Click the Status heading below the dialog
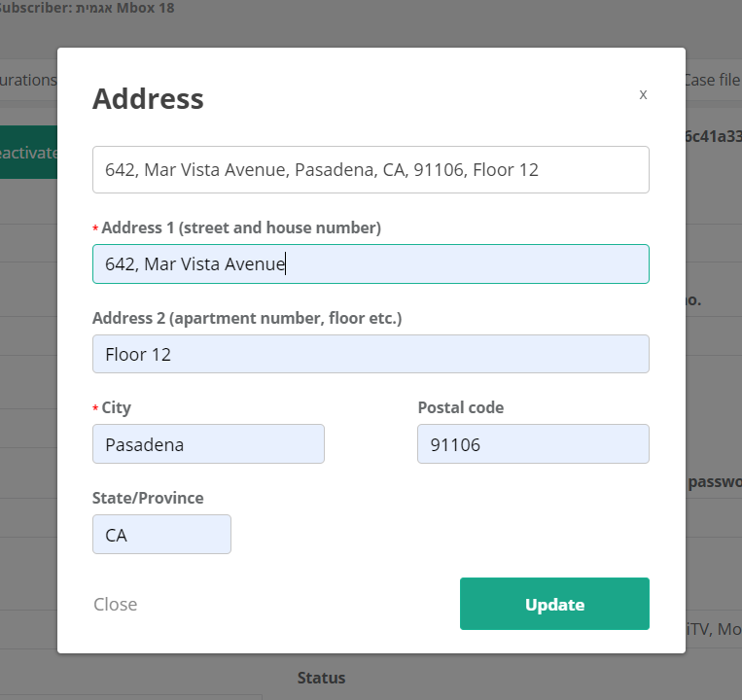This screenshot has height=700, width=742. 321,678
